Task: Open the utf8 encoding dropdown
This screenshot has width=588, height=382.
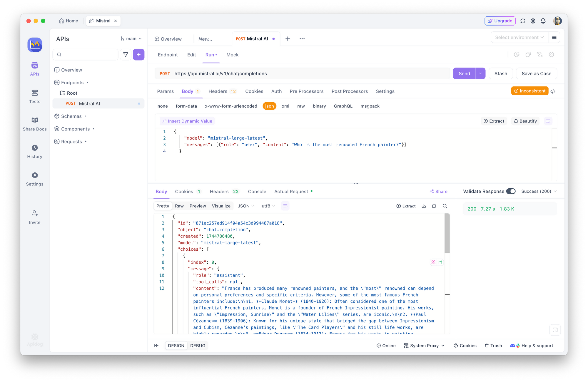Action: pos(268,206)
